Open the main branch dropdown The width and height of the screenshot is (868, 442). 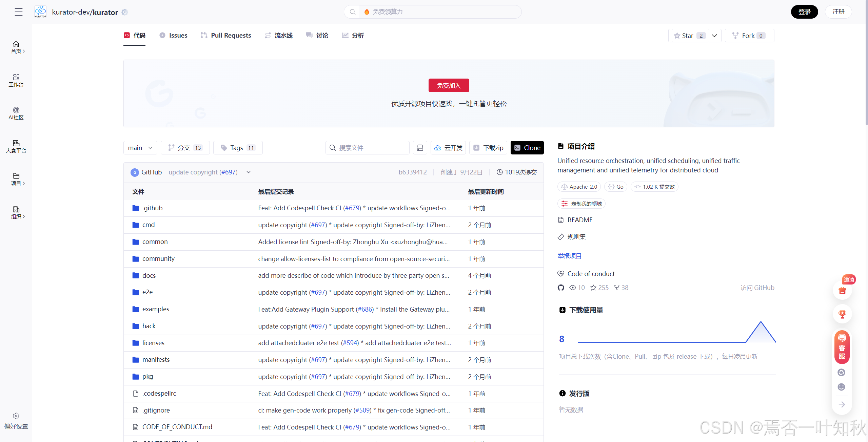pyautogui.click(x=140, y=148)
